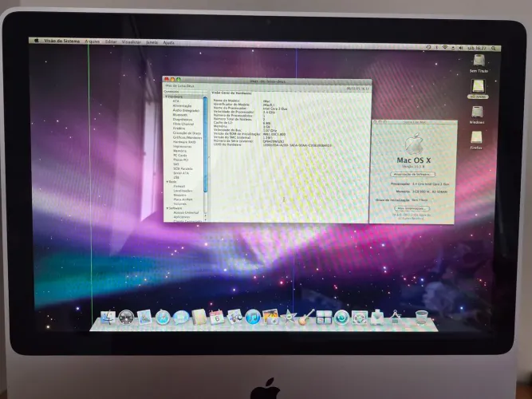Viewport: 532px width, 399px height.
Task: Launch Safari from the Dock
Action: point(163,318)
